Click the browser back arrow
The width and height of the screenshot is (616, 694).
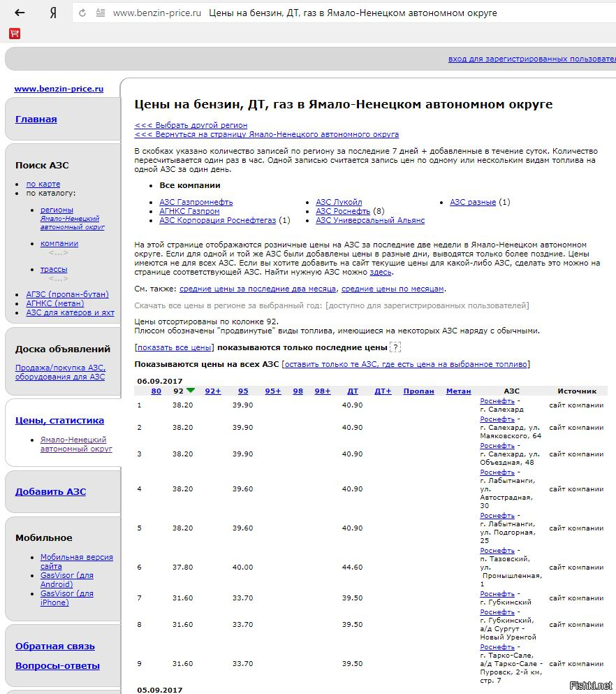(20, 13)
